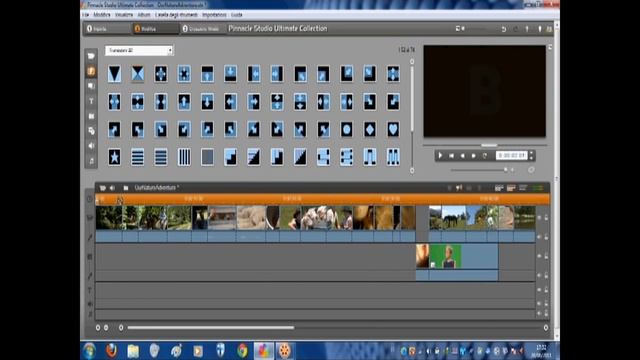Open Google Chrome from the taskbar
This screenshot has width=640, height=360.
coord(242,351)
